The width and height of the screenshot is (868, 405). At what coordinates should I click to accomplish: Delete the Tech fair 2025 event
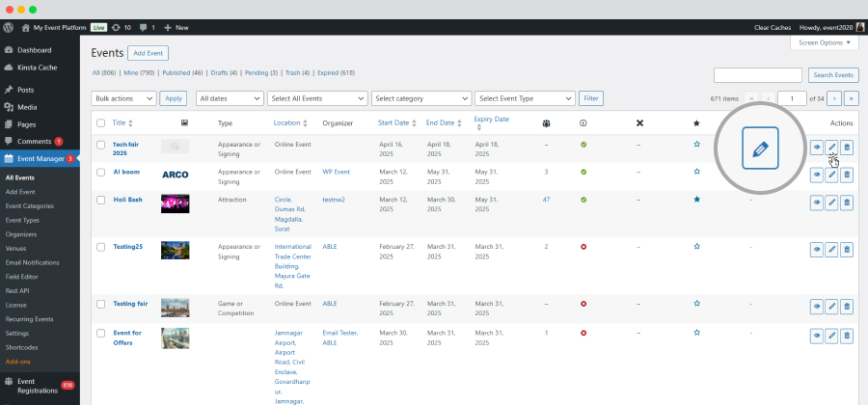[847, 148]
